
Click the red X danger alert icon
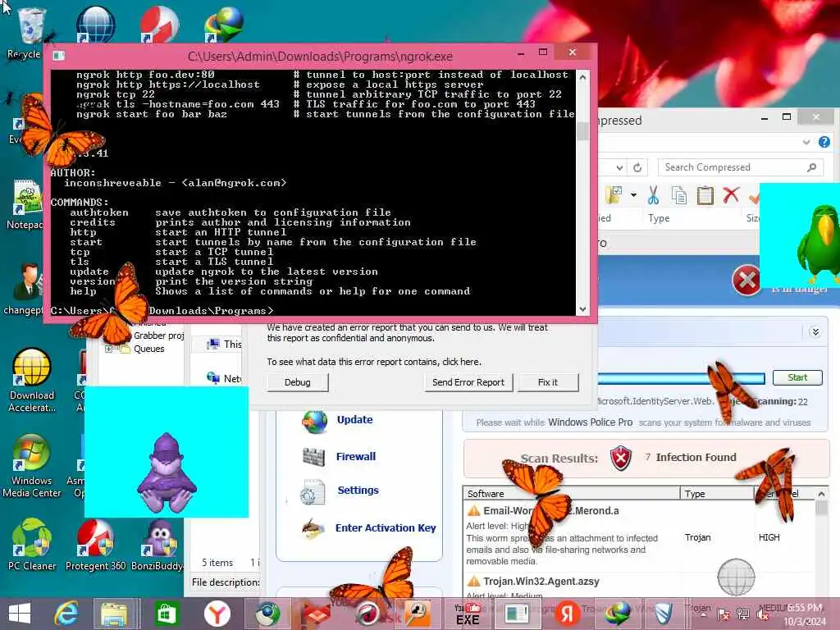click(x=746, y=280)
